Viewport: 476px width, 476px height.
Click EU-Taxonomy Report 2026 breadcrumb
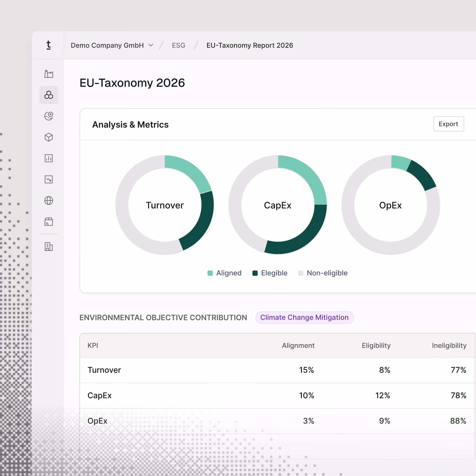pyautogui.click(x=250, y=45)
